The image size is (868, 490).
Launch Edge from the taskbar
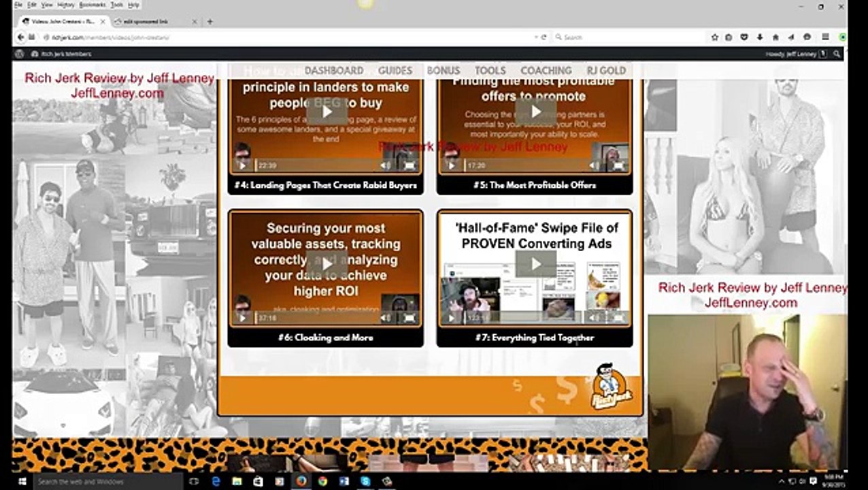(x=216, y=481)
